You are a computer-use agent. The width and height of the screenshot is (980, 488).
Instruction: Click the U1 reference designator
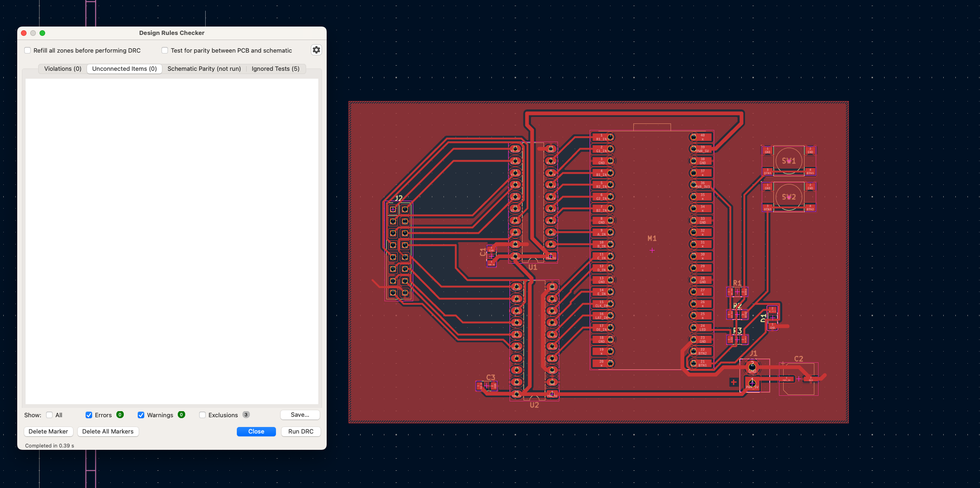tap(533, 267)
